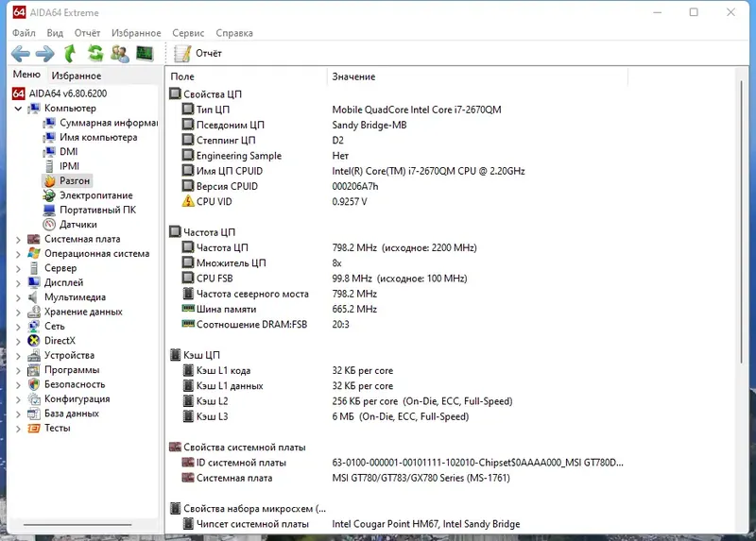Image resolution: width=756 pixels, height=541 pixels.
Task: Click the CPU VID warning icon
Action: point(187,201)
